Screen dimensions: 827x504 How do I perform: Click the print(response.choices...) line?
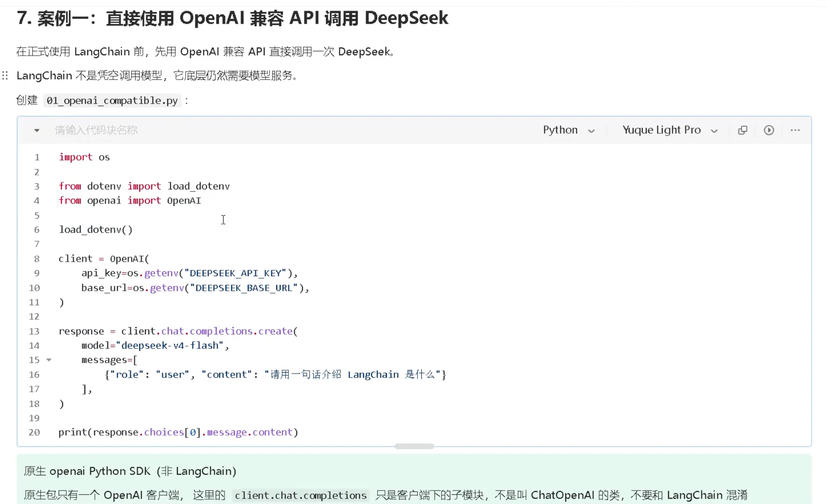tap(178, 432)
